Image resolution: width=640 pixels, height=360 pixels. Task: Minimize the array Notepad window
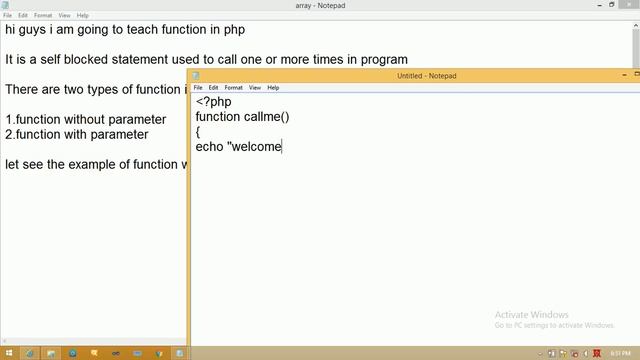[600, 5]
